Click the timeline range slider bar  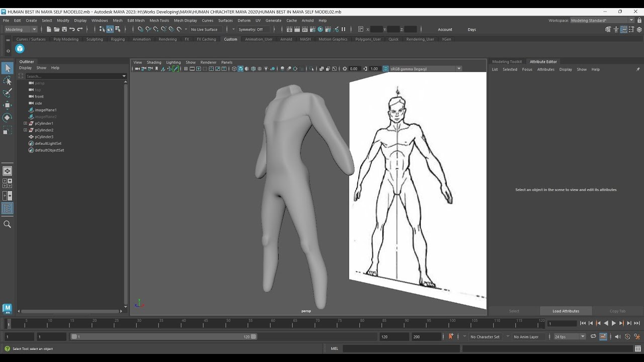pos(163,337)
